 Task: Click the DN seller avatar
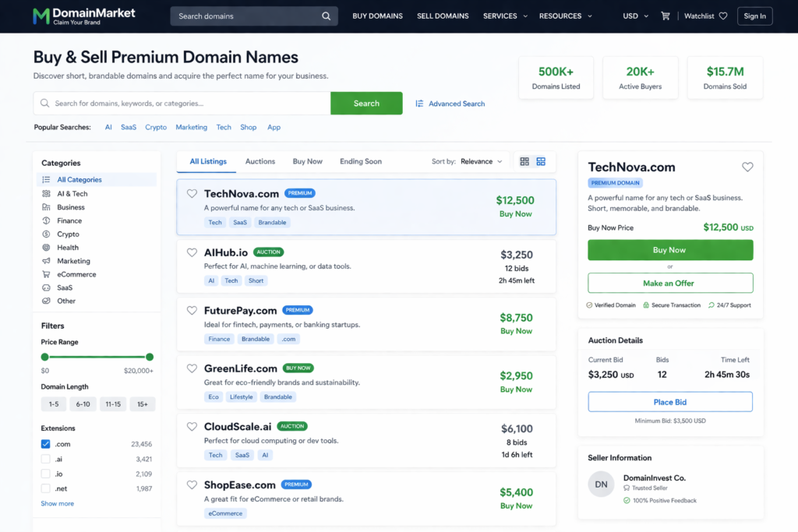tap(601, 484)
